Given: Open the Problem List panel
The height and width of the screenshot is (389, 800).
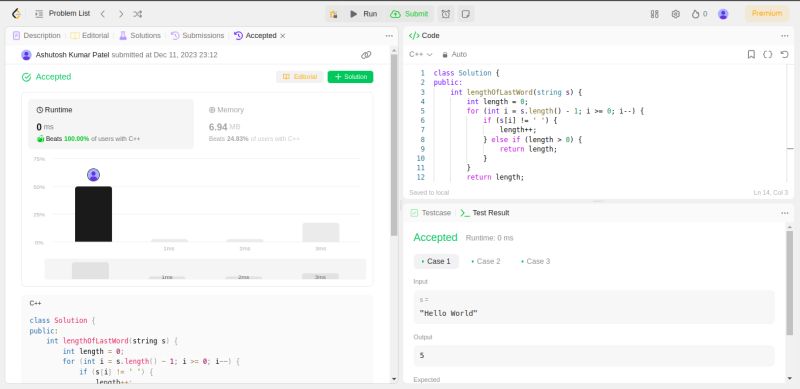Looking at the screenshot, I should 63,14.
